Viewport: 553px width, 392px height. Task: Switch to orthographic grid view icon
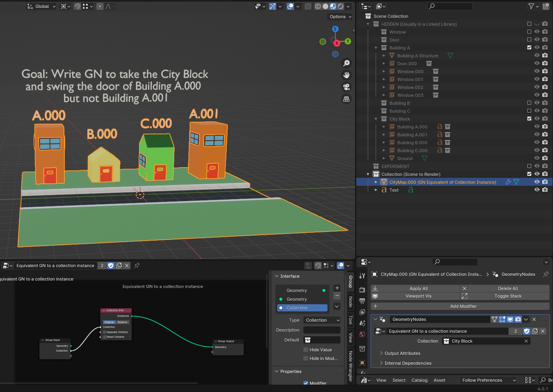tap(346, 99)
